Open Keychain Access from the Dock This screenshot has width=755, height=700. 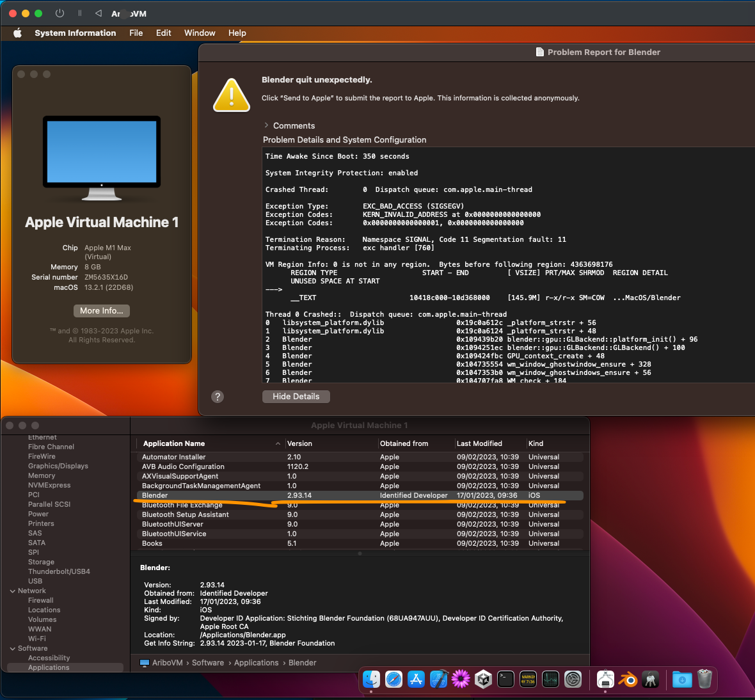pos(650,680)
